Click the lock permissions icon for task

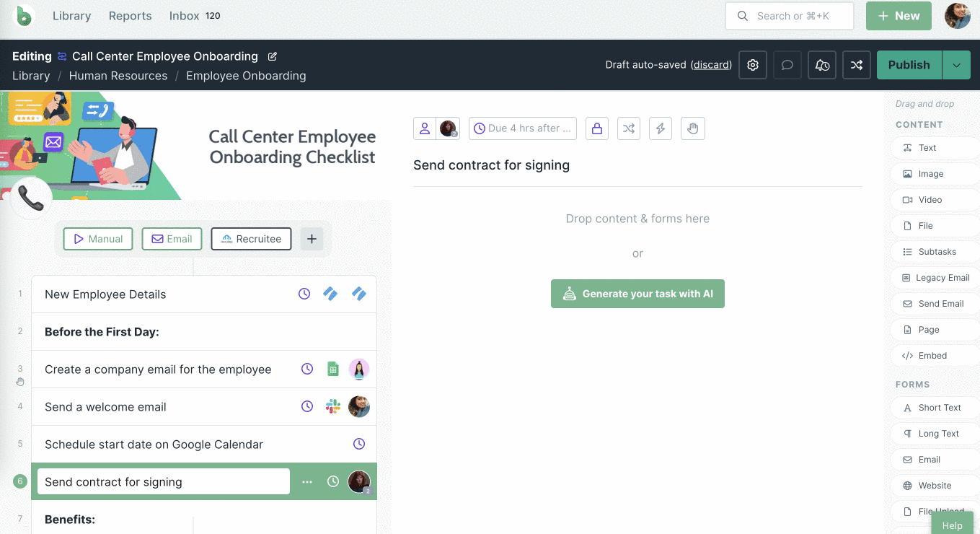tap(597, 128)
